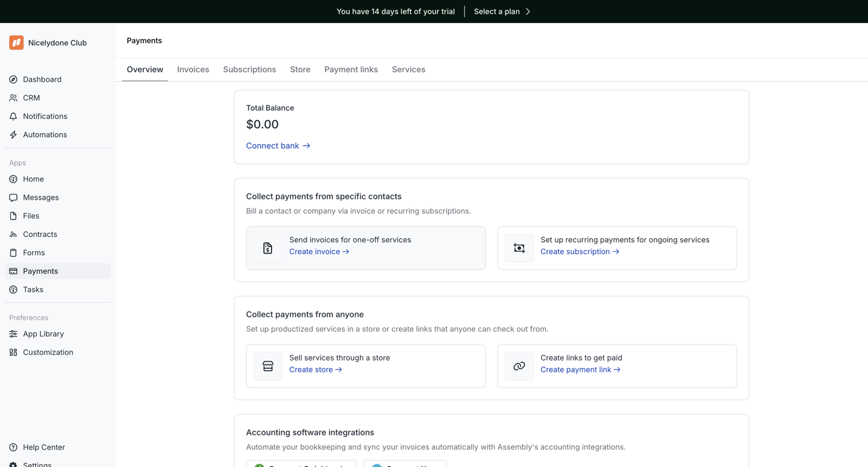This screenshot has width=868, height=467.
Task: Open the Overview tab
Action: [145, 69]
